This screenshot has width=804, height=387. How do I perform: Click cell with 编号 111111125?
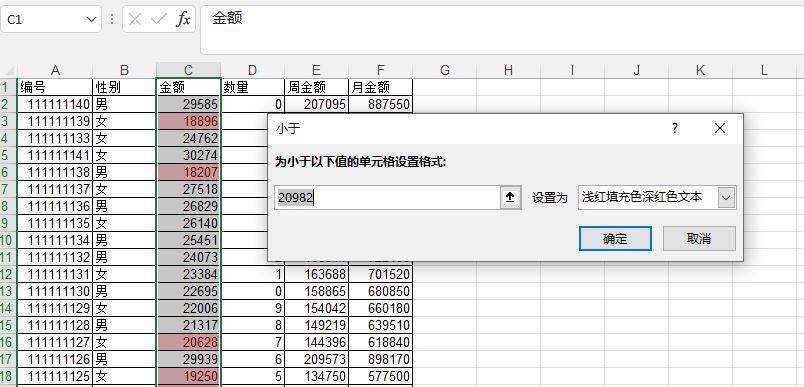coord(55,376)
